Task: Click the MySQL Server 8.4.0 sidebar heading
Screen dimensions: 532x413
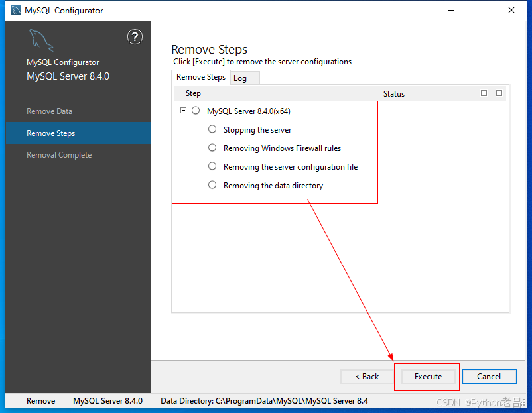Action: (x=68, y=76)
